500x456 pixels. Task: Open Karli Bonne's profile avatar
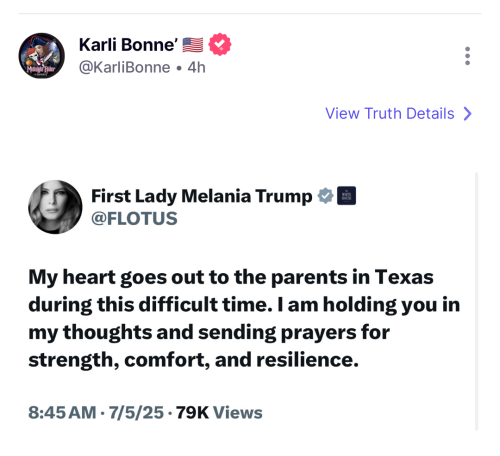41,56
